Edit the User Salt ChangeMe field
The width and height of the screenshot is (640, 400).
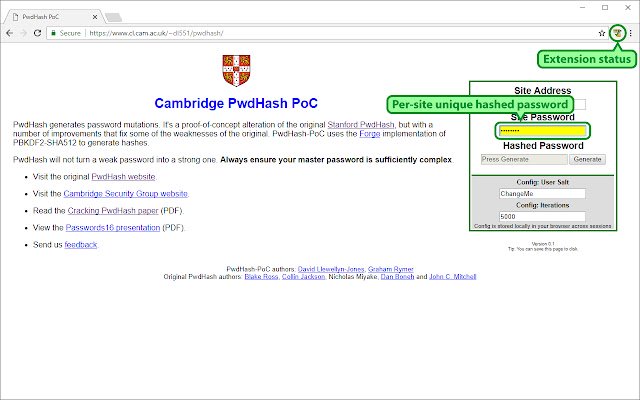coord(542,193)
